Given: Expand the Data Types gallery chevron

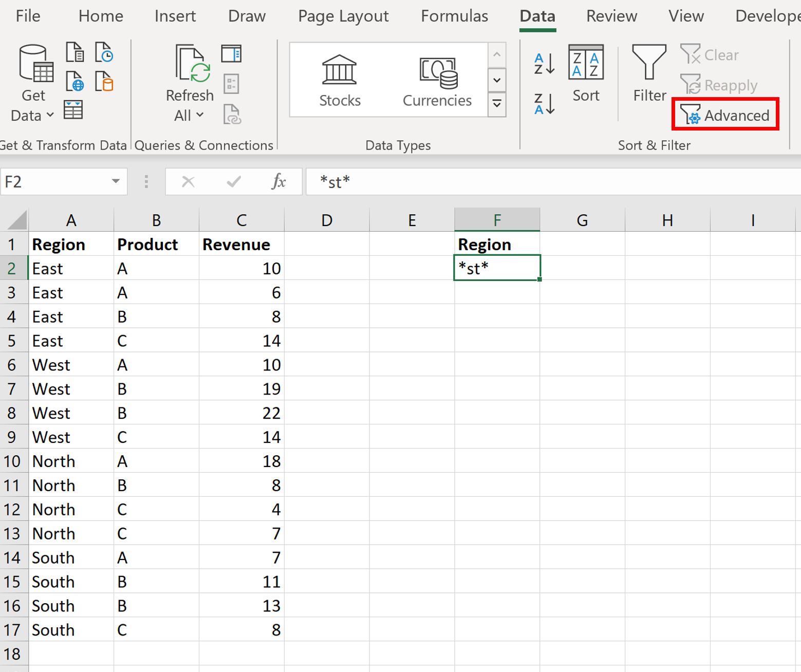Looking at the screenshot, I should click(x=496, y=104).
